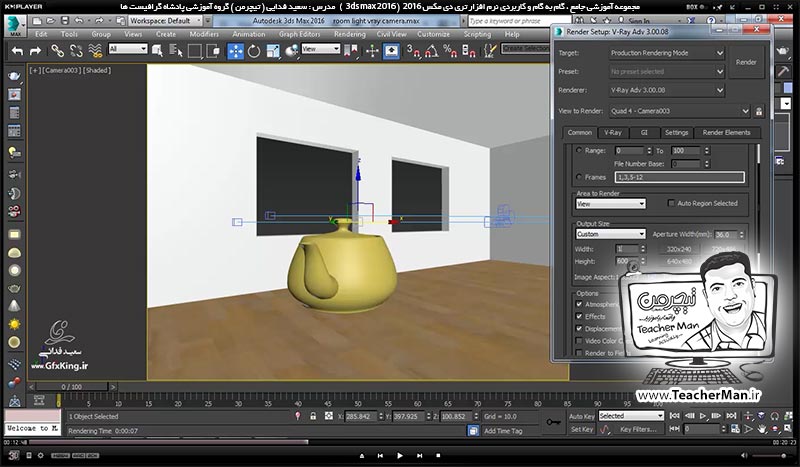Open the Target dropdown in Render Setup
Image resolution: width=800 pixels, height=467 pixels.
[667, 53]
